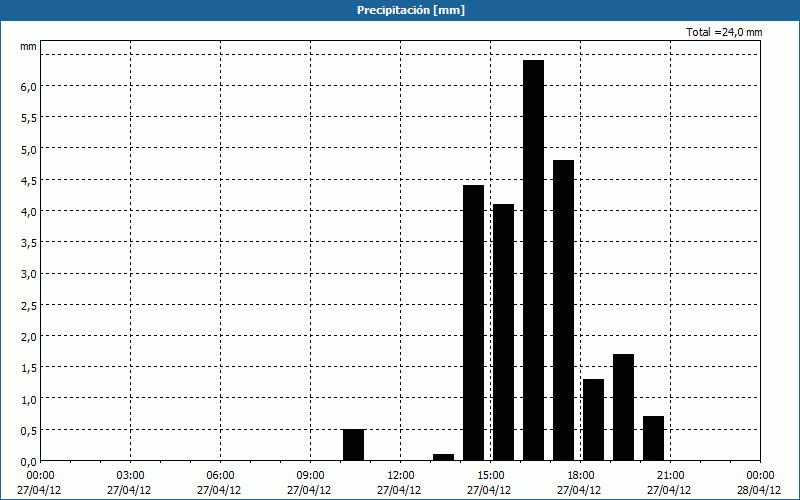Screen dimensions: 800x500
Task: Click the 15:00 x-axis time label
Action: [490, 476]
